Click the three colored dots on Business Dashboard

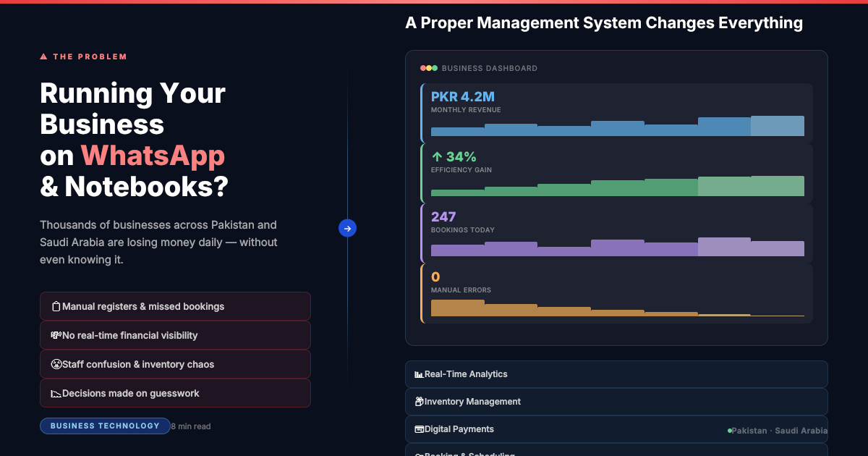point(429,68)
